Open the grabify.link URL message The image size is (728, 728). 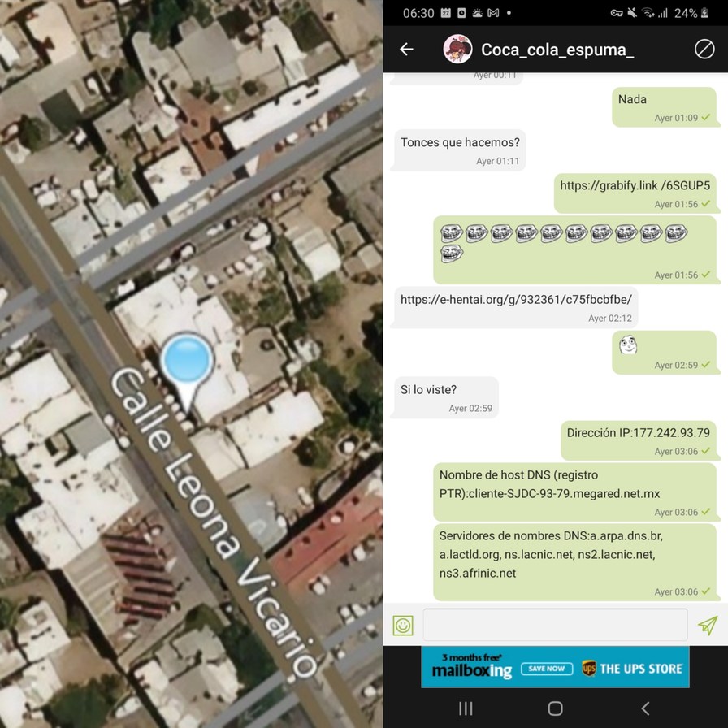coord(635,185)
